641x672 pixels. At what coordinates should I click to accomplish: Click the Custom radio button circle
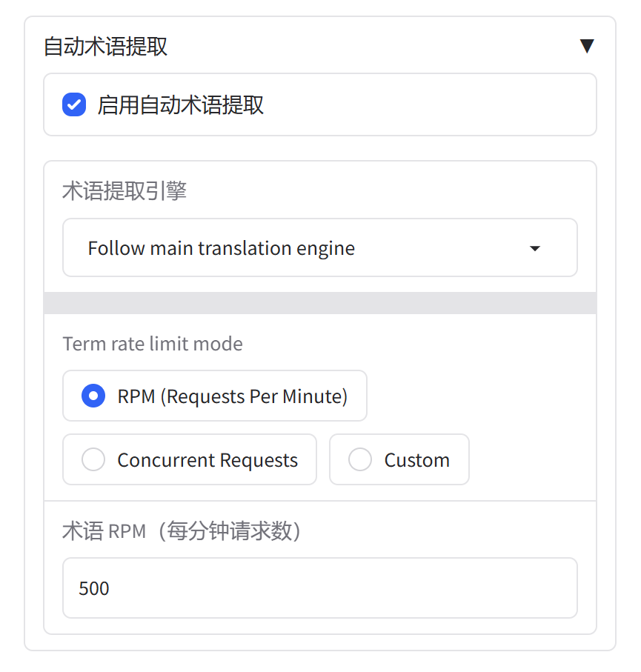tap(360, 459)
